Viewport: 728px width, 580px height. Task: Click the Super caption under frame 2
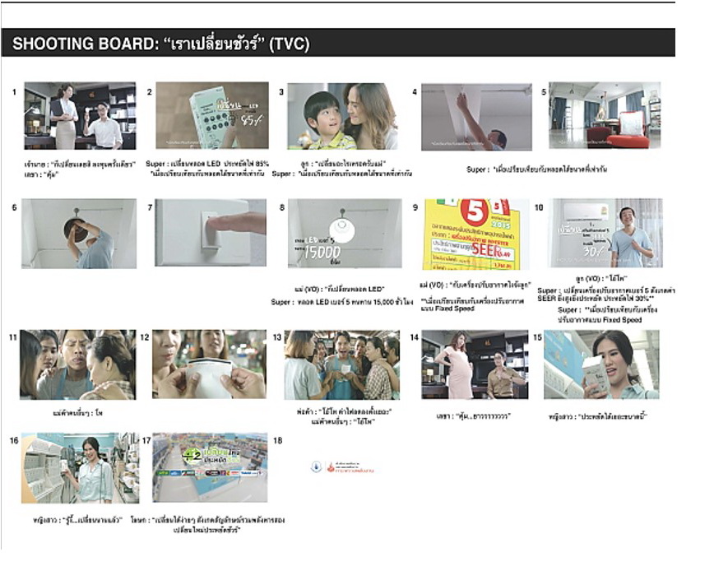[207, 169]
